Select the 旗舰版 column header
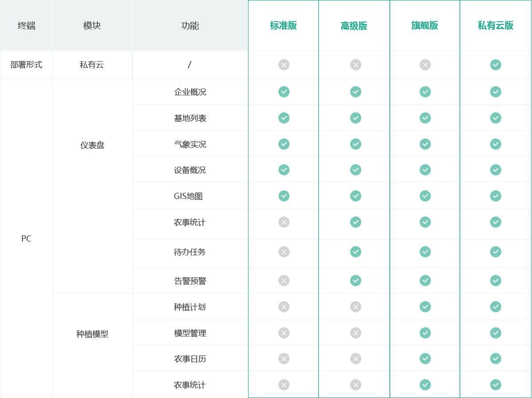The height and width of the screenshot is (398, 532). click(x=425, y=25)
